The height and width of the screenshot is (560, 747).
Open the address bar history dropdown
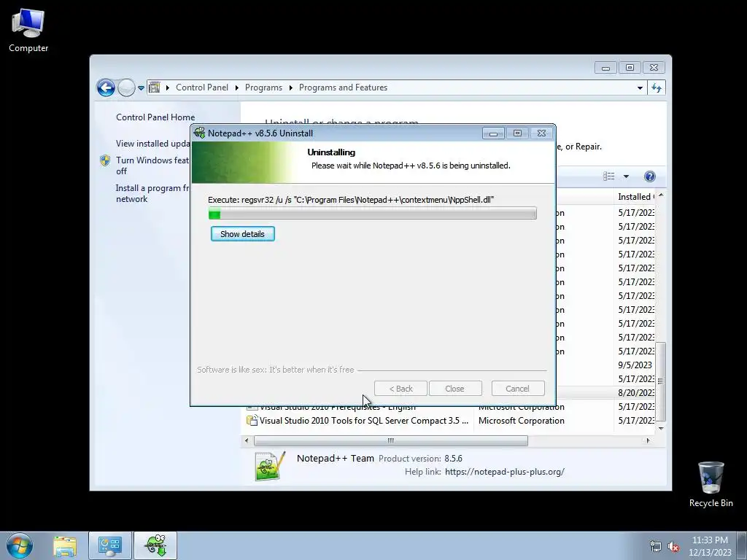[640, 87]
